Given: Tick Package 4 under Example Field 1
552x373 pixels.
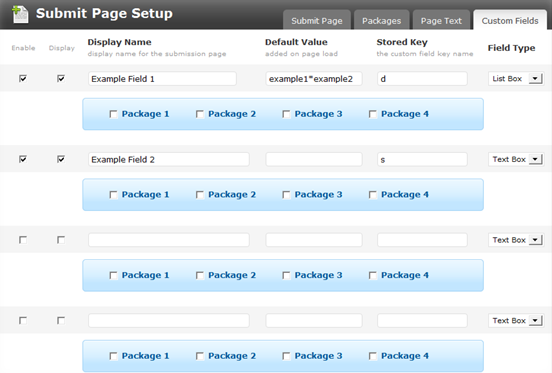Looking at the screenshot, I should (373, 114).
